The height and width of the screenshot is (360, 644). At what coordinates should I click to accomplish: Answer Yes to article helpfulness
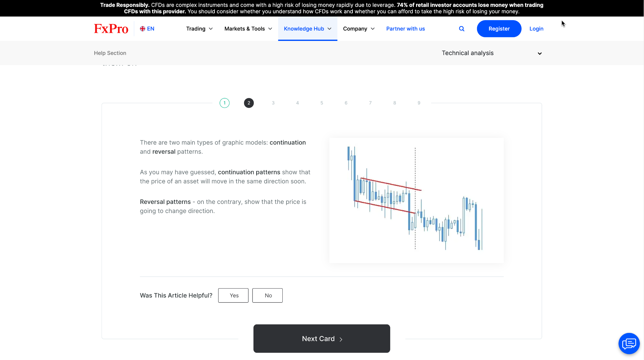pyautogui.click(x=233, y=295)
